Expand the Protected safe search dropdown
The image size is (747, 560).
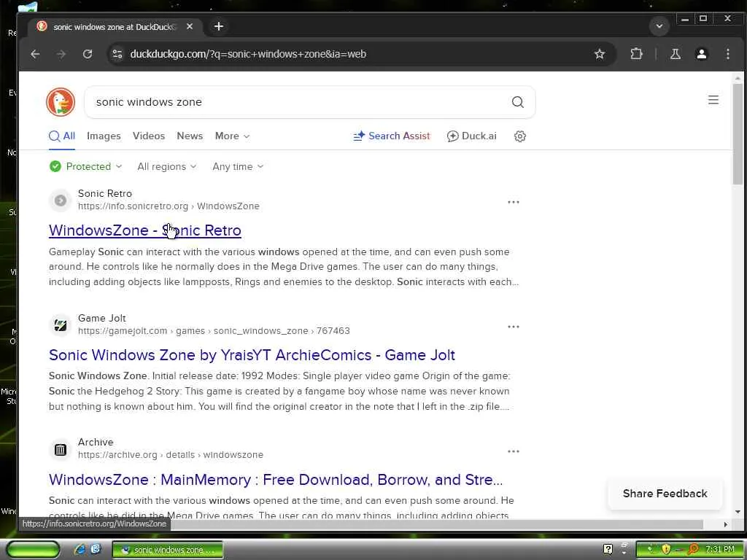pyautogui.click(x=86, y=167)
